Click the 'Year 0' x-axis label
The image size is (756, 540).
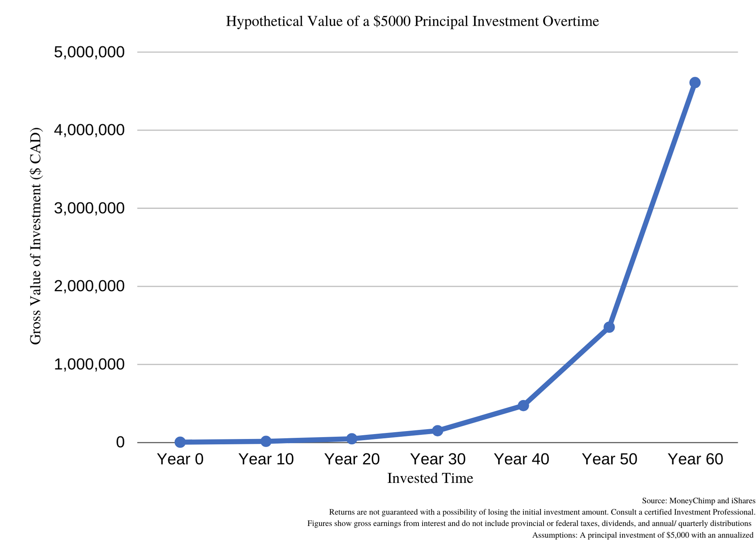coord(180,459)
